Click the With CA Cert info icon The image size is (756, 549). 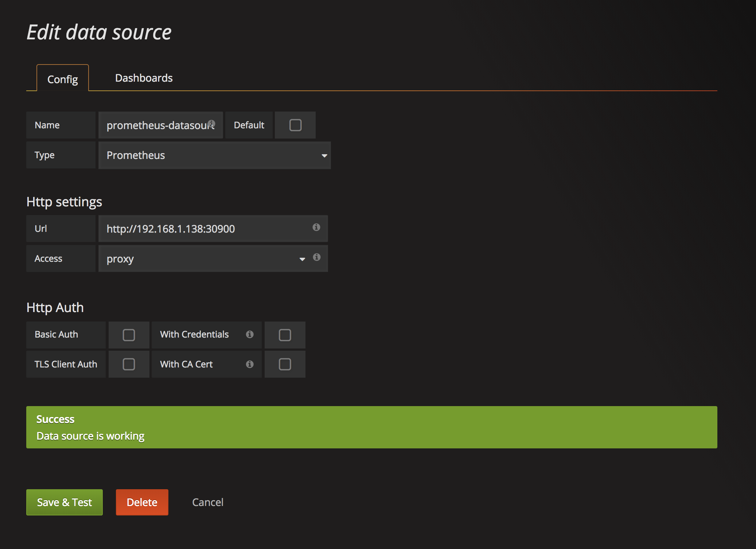250,364
